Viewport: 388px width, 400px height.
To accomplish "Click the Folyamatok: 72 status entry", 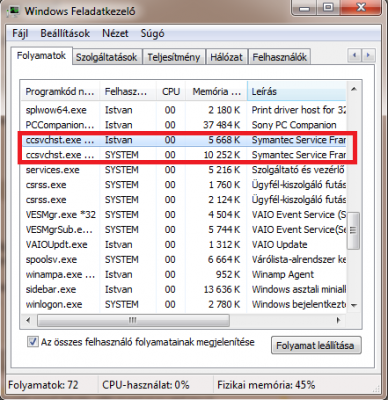I will click(x=43, y=385).
